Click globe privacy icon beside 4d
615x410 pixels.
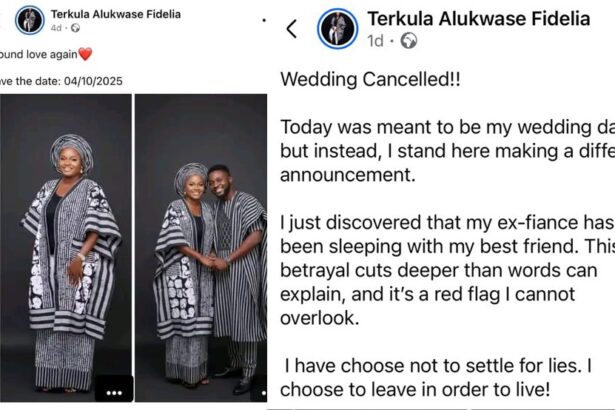(x=75, y=28)
